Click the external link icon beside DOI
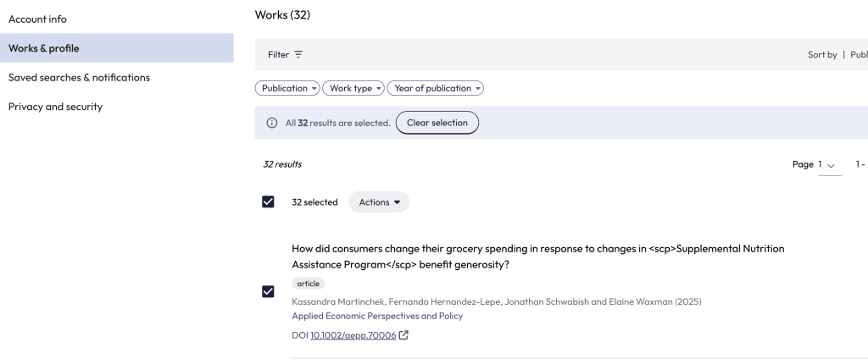This screenshot has height=364, width=868. click(403, 335)
